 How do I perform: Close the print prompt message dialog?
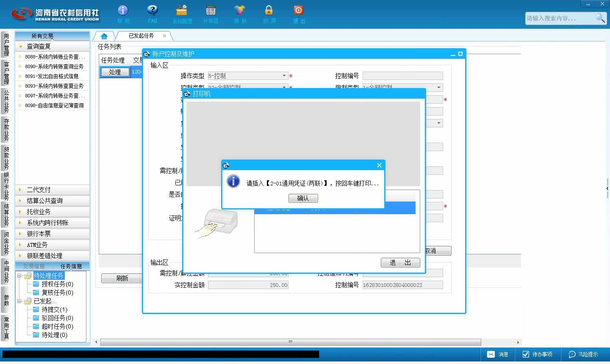click(x=379, y=165)
